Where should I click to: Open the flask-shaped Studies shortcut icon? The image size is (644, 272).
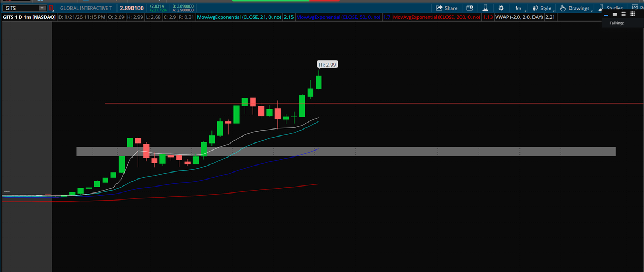click(485, 9)
